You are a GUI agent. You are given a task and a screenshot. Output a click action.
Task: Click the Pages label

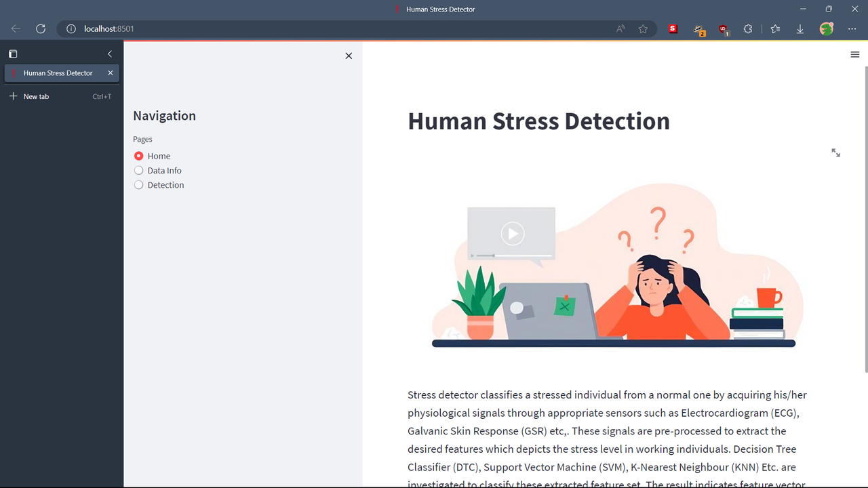click(142, 139)
